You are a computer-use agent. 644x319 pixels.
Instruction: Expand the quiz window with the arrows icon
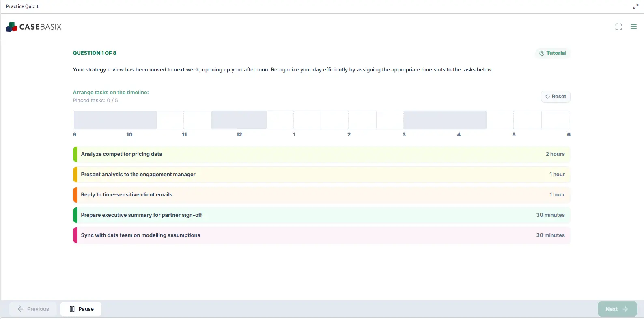click(635, 6)
